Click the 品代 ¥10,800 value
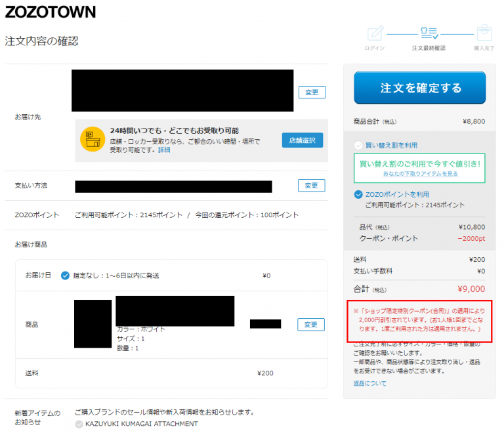The width and height of the screenshot is (504, 433). pos(472,227)
